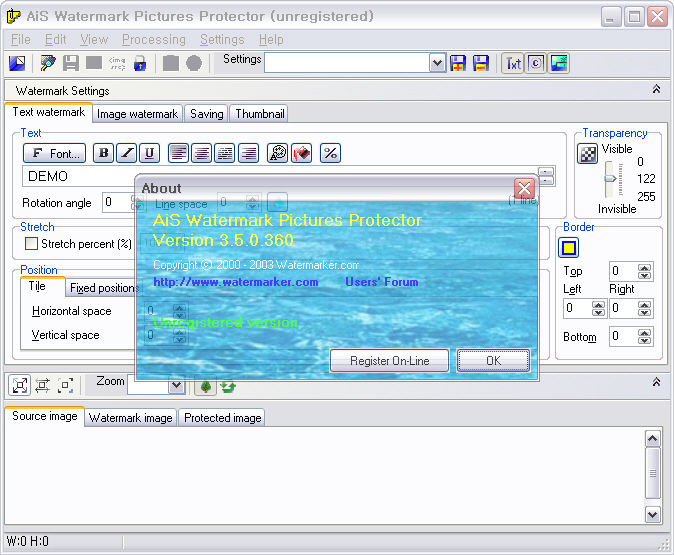674x555 pixels.
Task: Open the http://www.watermarker.com link
Action: (236, 282)
